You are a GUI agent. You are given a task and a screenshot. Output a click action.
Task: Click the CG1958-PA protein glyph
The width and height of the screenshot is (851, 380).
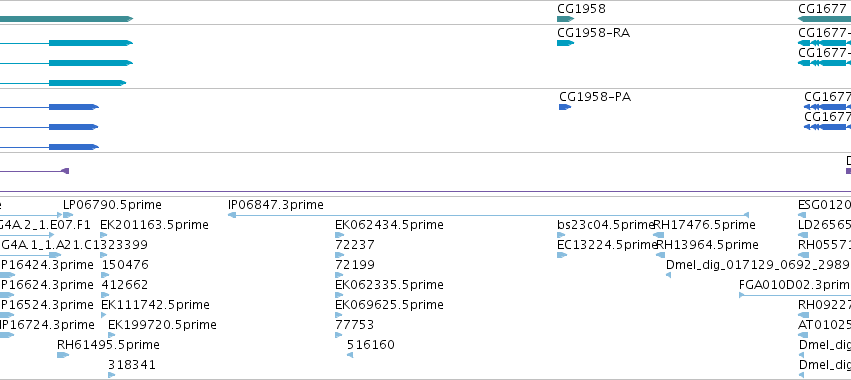tap(565, 107)
